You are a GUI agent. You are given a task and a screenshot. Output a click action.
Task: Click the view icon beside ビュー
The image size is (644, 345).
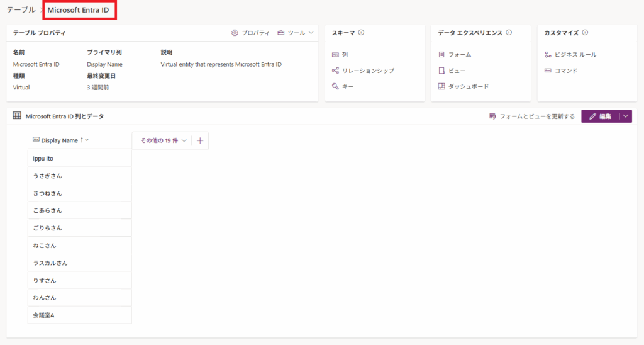(x=441, y=71)
